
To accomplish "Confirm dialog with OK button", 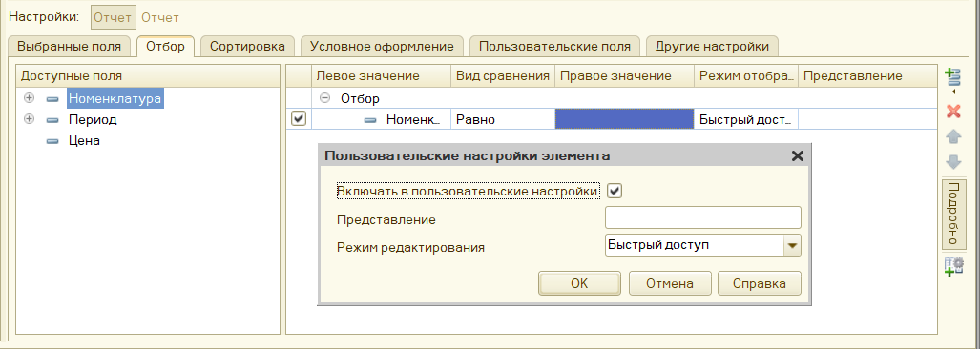I will pos(579,283).
